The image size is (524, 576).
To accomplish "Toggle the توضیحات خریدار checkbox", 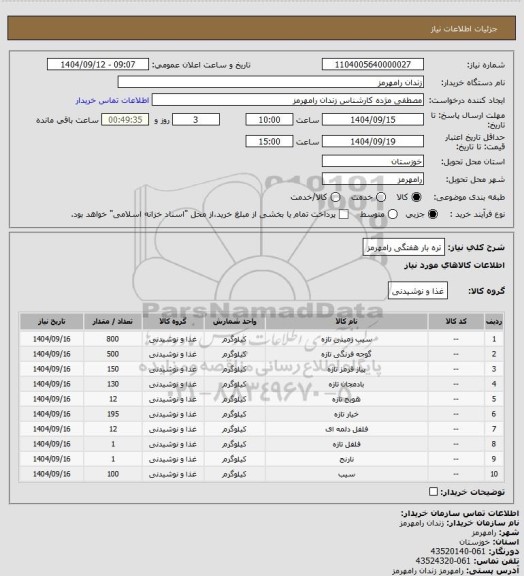I will (434, 492).
